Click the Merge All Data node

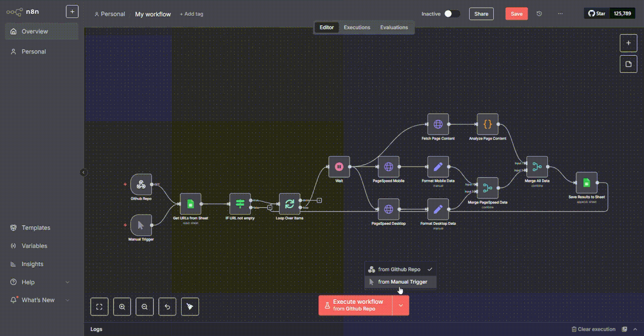[x=537, y=167]
